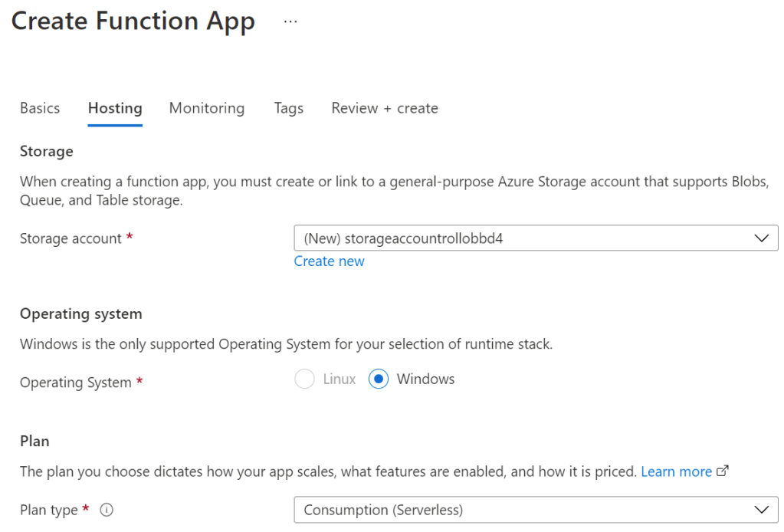Click the Storage account chevron arrow
The width and height of the screenshot is (784, 532).
pos(762,238)
